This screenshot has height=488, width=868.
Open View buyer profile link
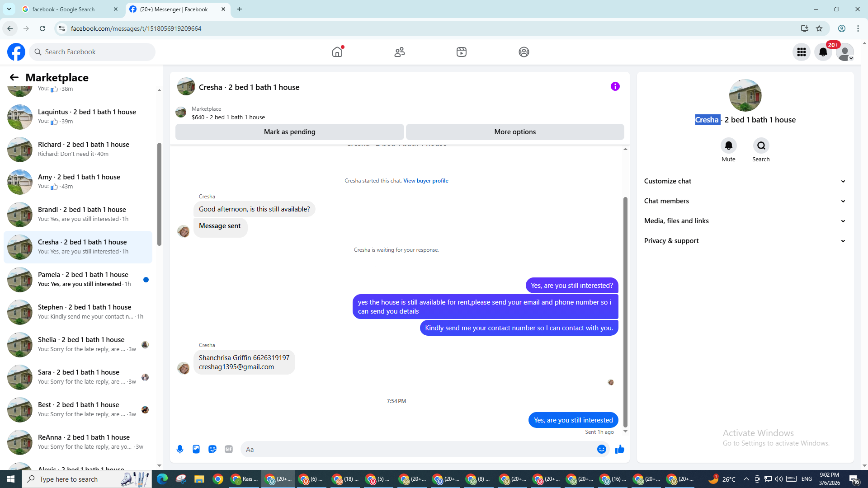point(425,181)
